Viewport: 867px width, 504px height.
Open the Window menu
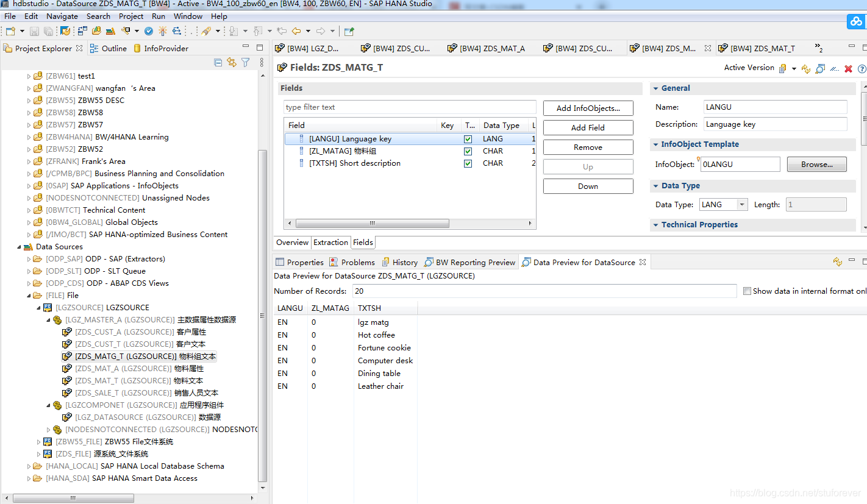188,16
